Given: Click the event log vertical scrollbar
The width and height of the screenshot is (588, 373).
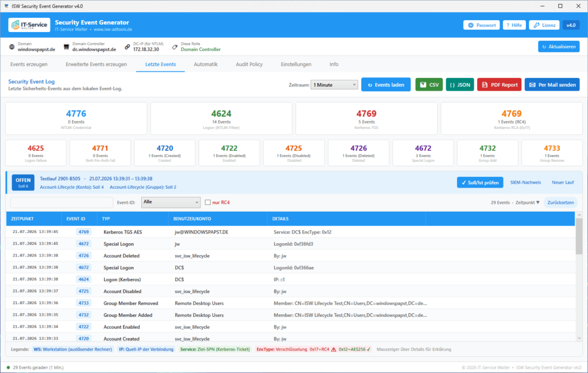Looking at the screenshot, I should [579, 277].
